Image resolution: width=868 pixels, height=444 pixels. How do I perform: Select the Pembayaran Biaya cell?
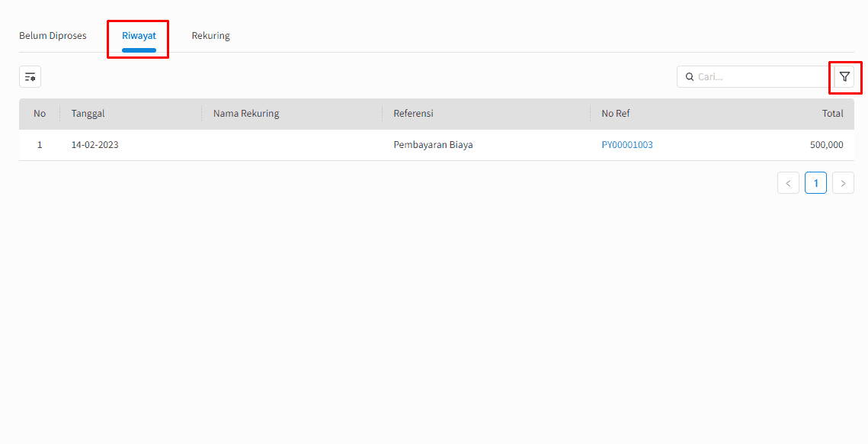(433, 145)
